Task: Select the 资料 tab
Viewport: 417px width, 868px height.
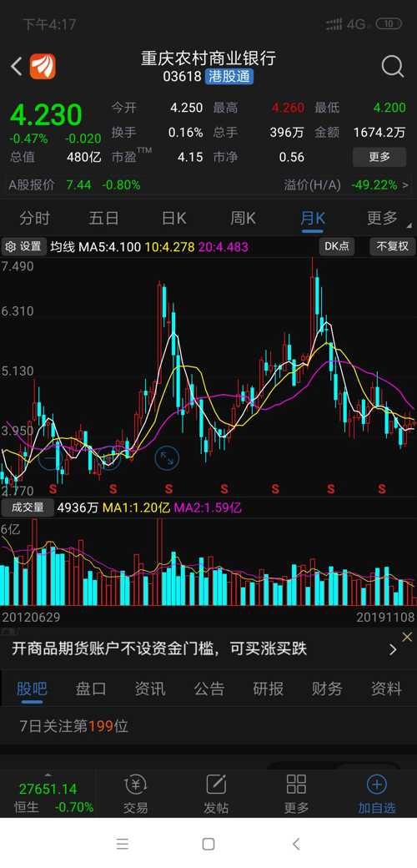Action: 386,689
